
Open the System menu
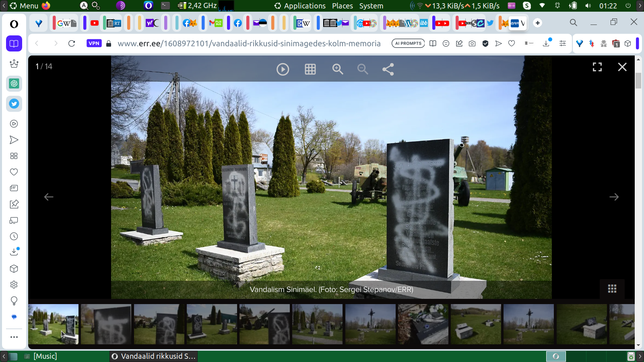click(x=371, y=6)
